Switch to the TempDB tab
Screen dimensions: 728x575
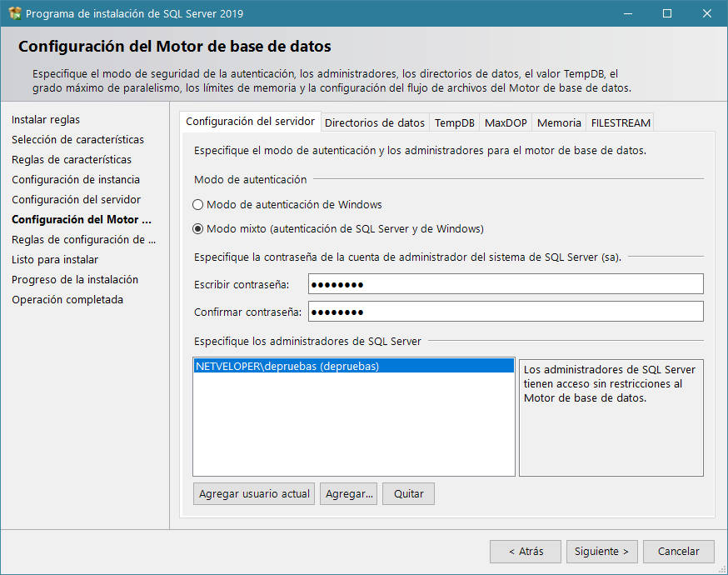coord(454,122)
